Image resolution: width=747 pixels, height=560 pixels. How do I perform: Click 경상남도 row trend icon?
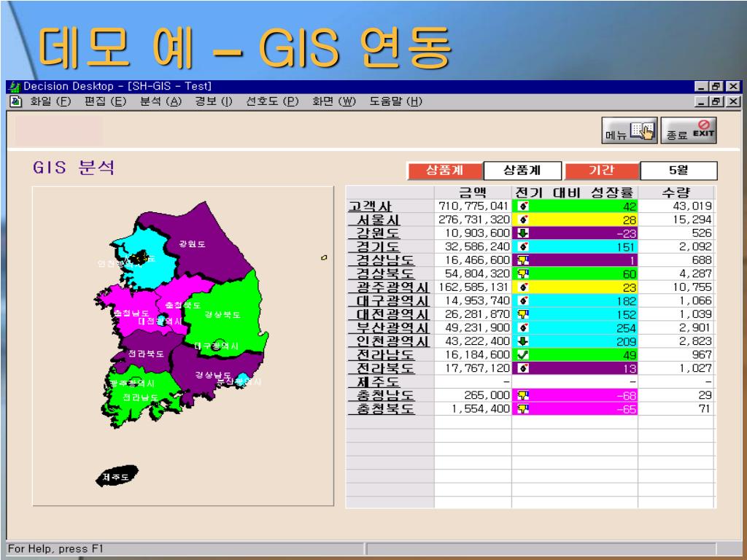click(x=523, y=260)
